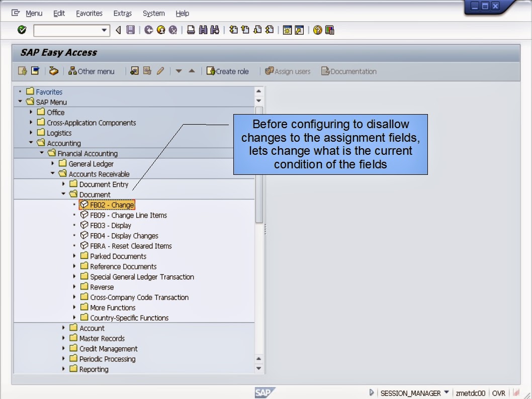Select FB09 - Change Line Items
This screenshot has height=399, width=532.
124,215
